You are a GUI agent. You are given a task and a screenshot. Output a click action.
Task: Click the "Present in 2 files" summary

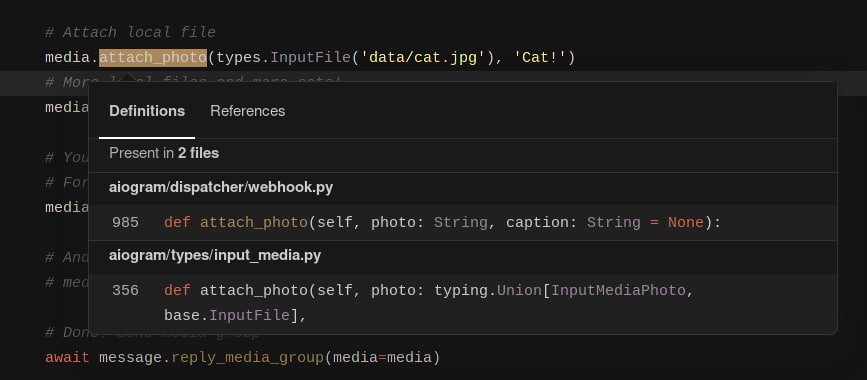click(164, 153)
